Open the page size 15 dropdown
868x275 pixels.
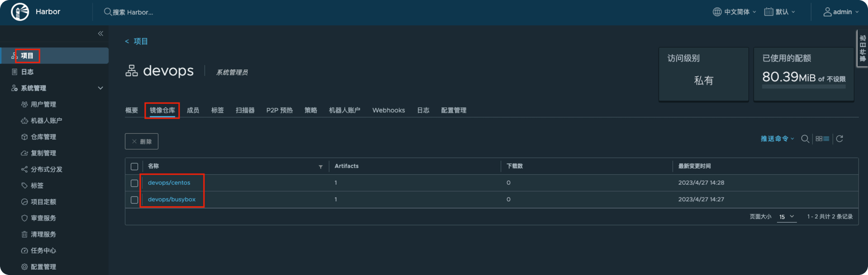[787, 217]
